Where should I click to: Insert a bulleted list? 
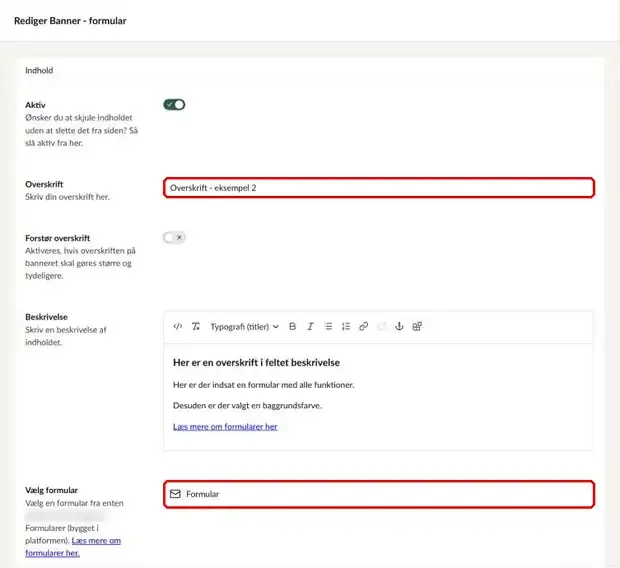tap(328, 326)
